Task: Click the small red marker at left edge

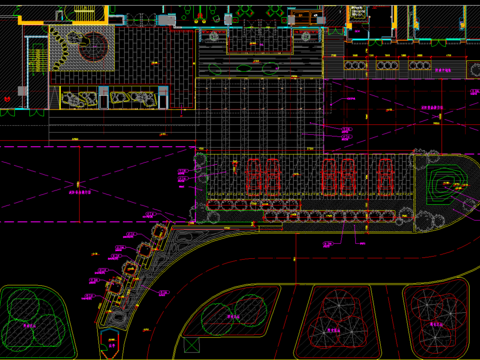Action: [x=7, y=99]
